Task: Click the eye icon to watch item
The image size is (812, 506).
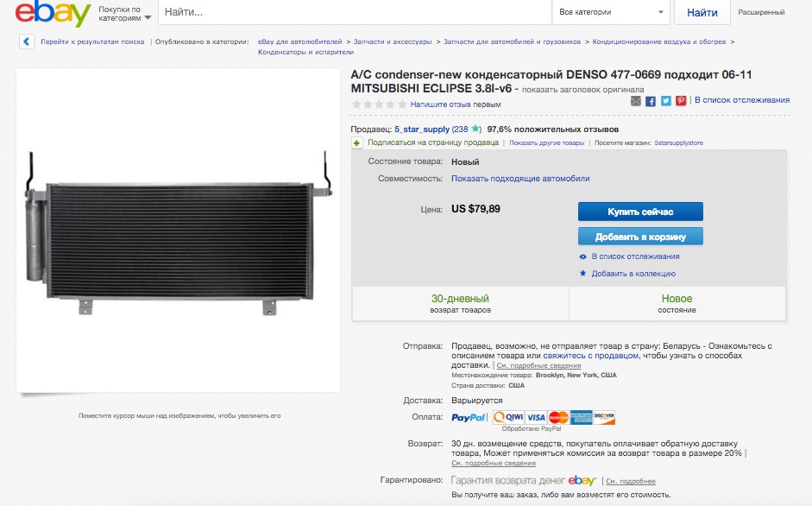Action: click(583, 256)
